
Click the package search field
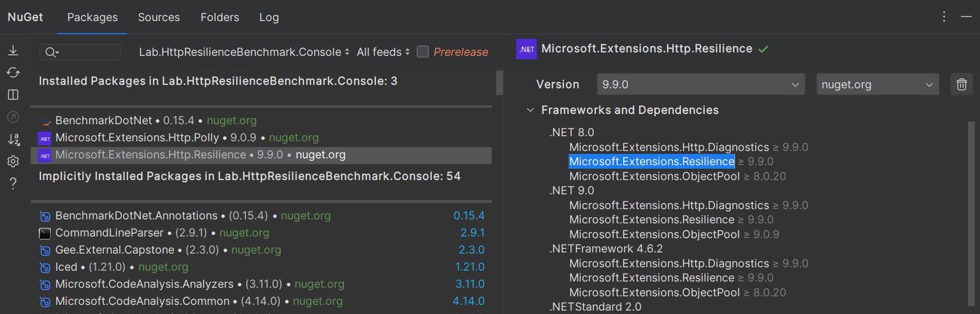pos(85,52)
